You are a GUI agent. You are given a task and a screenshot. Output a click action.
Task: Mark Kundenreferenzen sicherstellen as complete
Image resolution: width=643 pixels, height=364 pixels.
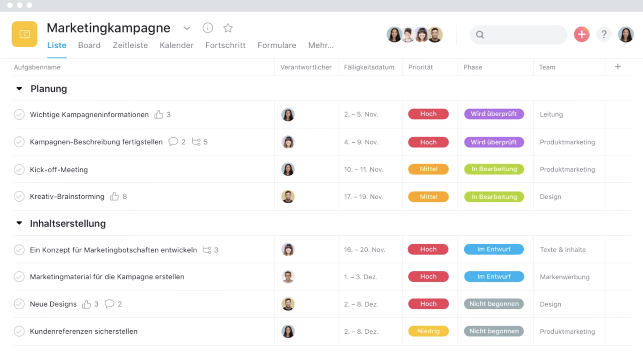19,331
